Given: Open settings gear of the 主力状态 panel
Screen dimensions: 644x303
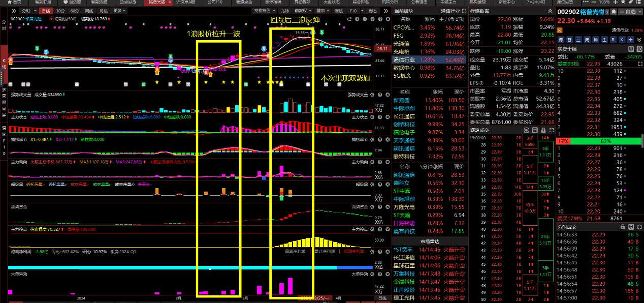Looking at the screenshot, I should click(x=372, y=117).
